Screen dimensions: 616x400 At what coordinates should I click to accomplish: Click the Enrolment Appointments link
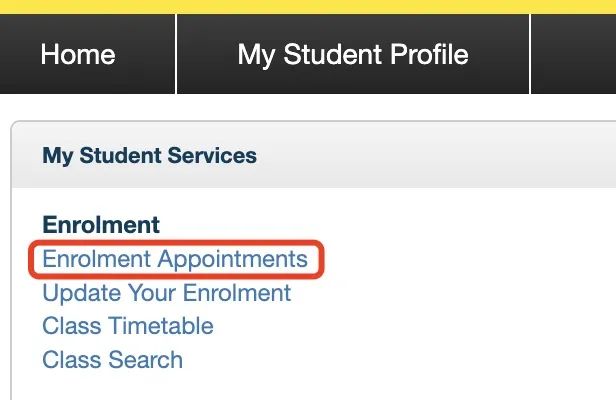coord(175,260)
